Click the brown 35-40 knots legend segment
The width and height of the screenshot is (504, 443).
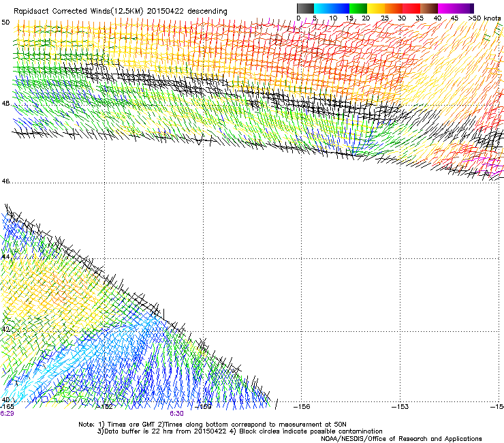click(x=429, y=8)
